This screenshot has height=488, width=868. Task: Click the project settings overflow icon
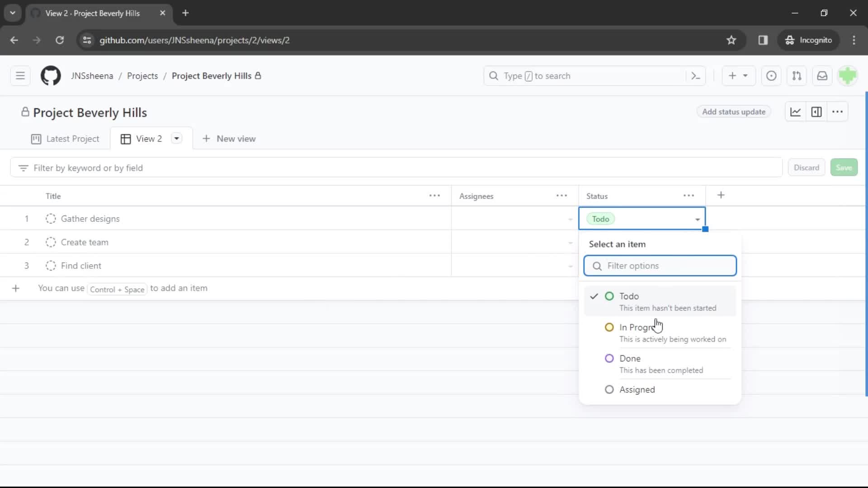tap(838, 112)
